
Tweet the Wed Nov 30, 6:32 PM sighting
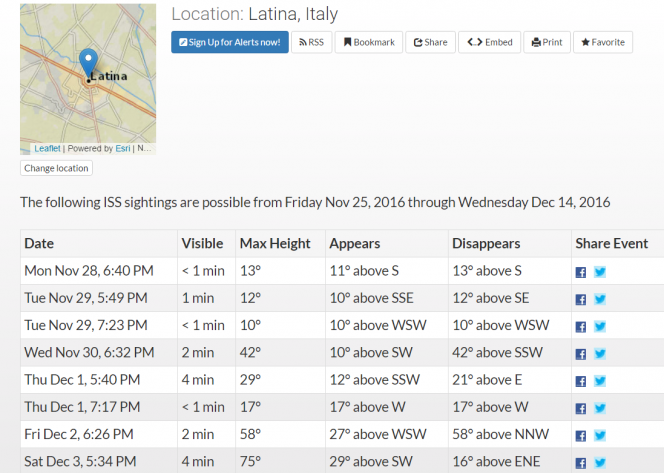(600, 353)
